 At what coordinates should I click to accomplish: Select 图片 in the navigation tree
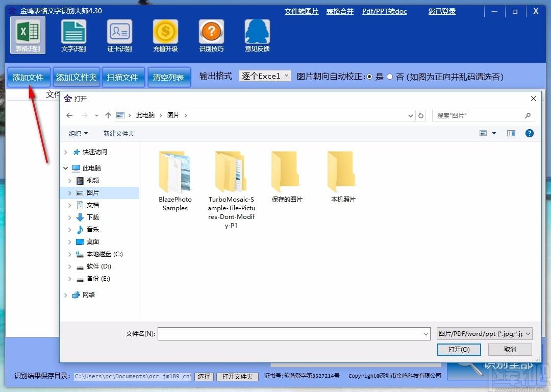(93, 192)
